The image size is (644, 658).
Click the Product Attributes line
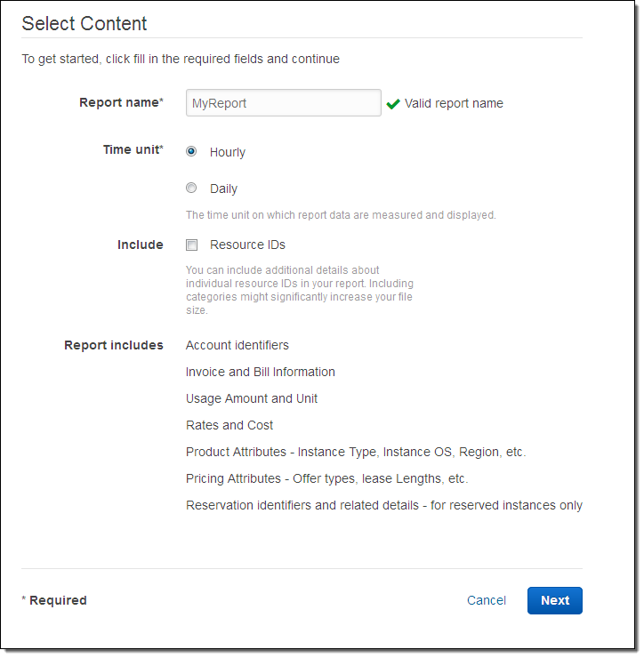pos(356,452)
